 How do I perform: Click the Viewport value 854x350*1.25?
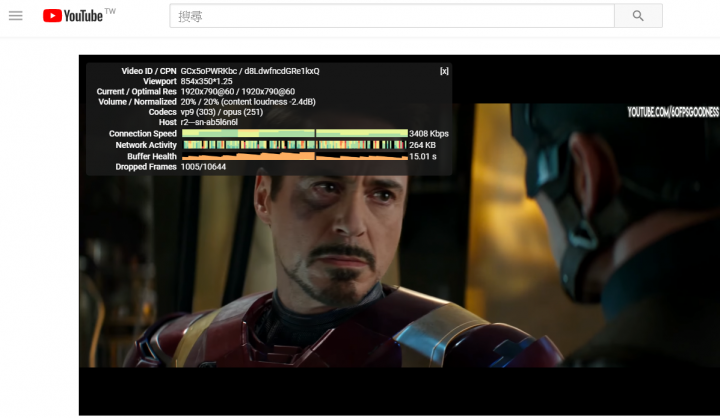207,81
